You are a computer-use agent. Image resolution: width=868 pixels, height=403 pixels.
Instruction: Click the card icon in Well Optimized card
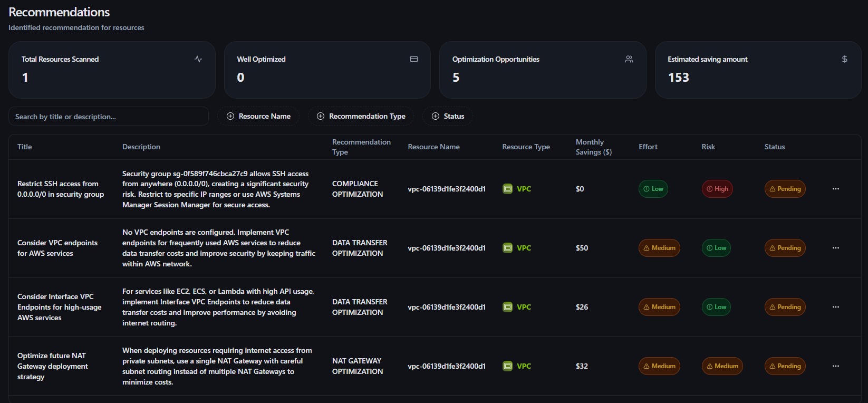tap(414, 59)
